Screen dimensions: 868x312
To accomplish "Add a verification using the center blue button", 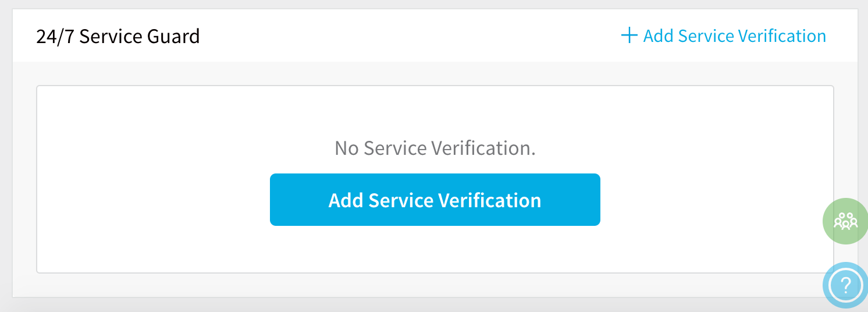I will (x=435, y=200).
